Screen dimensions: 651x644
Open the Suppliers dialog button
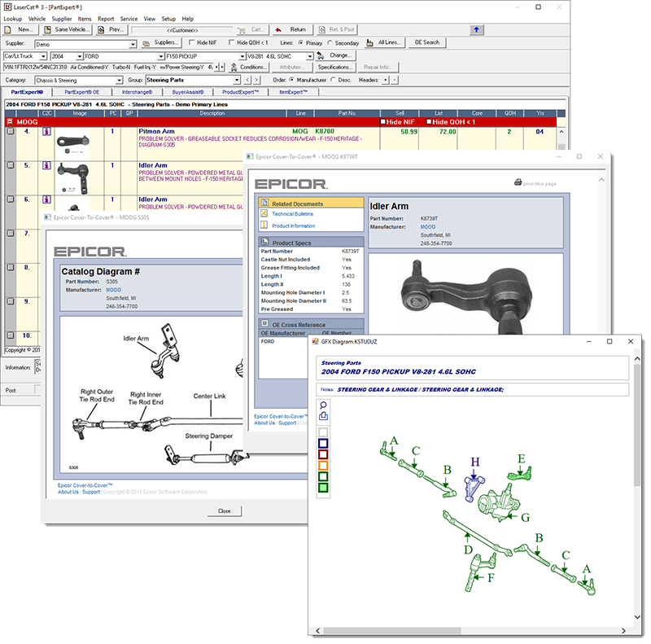tap(160, 43)
